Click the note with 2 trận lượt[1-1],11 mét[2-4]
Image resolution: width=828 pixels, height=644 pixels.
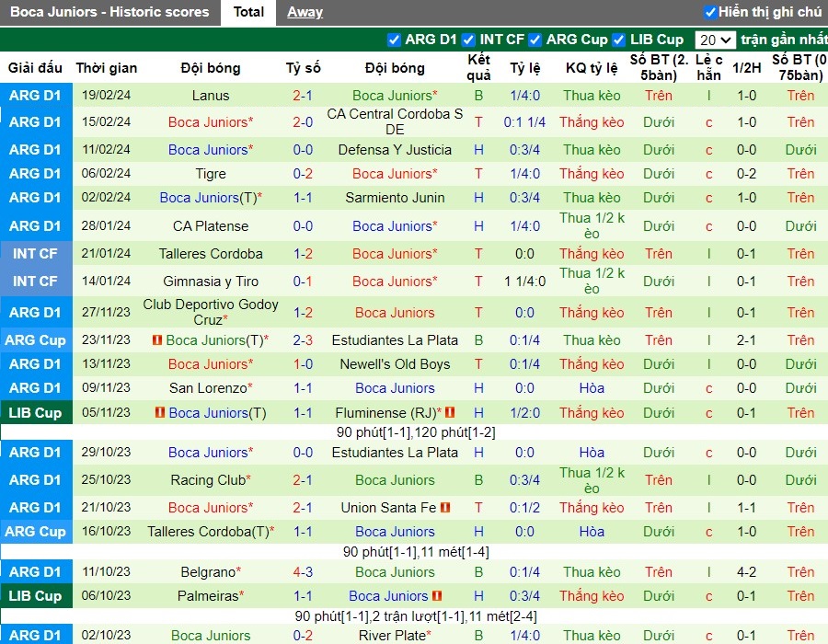pyautogui.click(x=416, y=616)
